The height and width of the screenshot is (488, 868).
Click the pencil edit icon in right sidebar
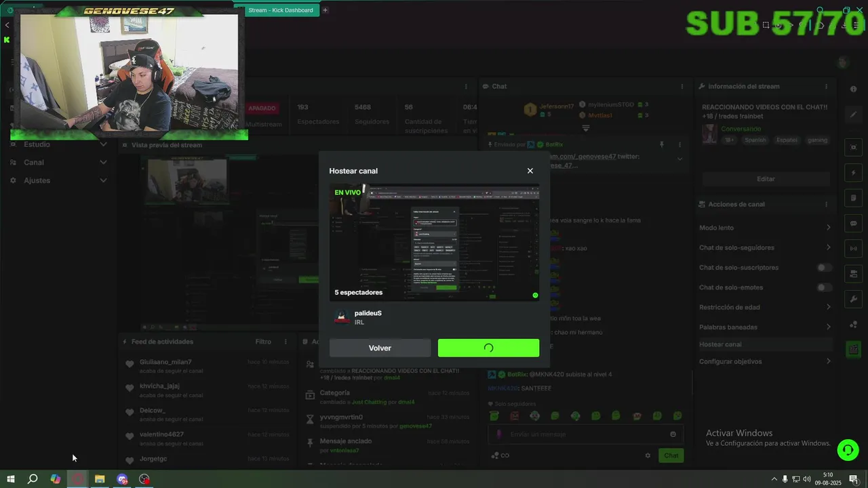coord(854,115)
